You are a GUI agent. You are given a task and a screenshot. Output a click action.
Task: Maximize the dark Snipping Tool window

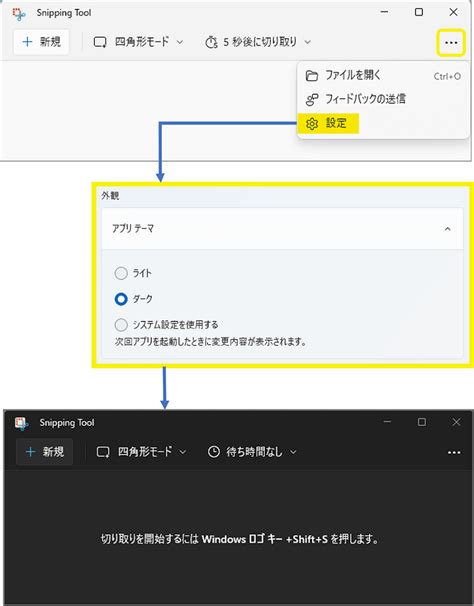click(422, 422)
